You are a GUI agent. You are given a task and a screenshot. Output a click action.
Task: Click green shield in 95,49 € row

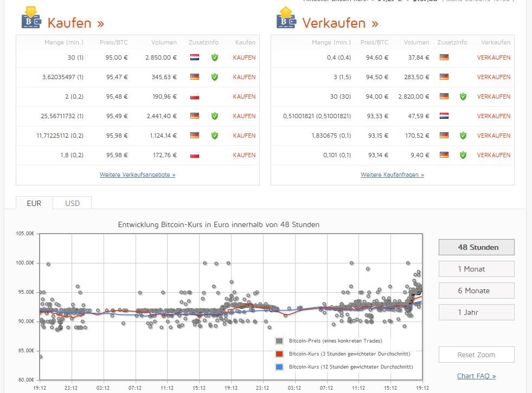click(215, 116)
